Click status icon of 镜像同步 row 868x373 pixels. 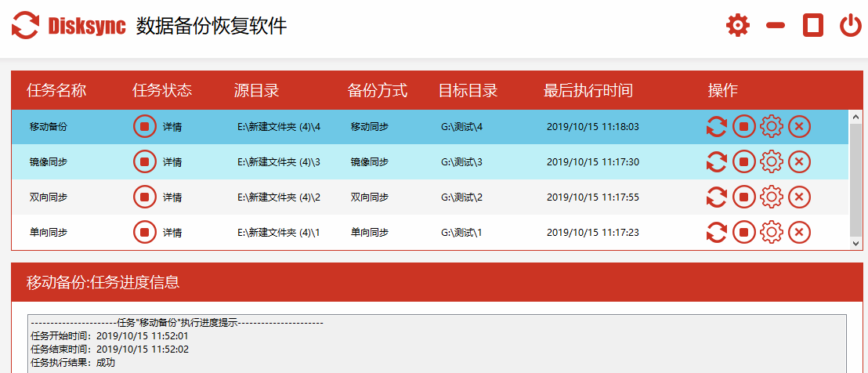(144, 162)
